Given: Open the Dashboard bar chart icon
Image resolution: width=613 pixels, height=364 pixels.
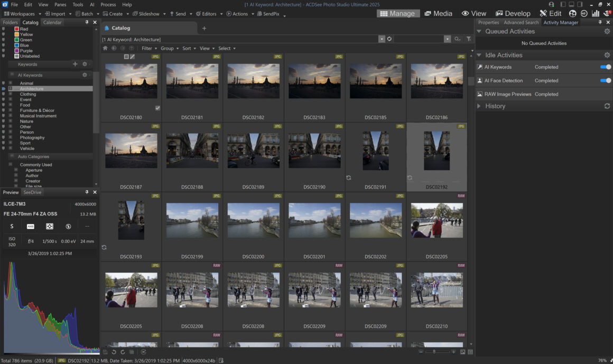Looking at the screenshot, I should pyautogui.click(x=596, y=13).
